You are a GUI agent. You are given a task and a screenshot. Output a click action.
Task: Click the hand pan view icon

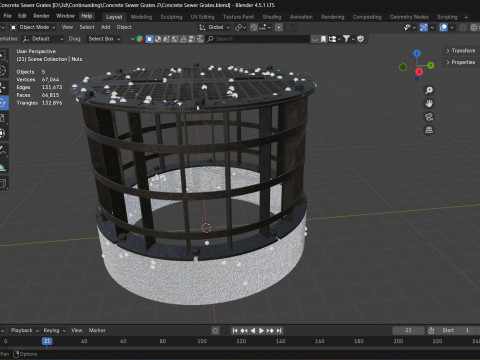point(429,104)
